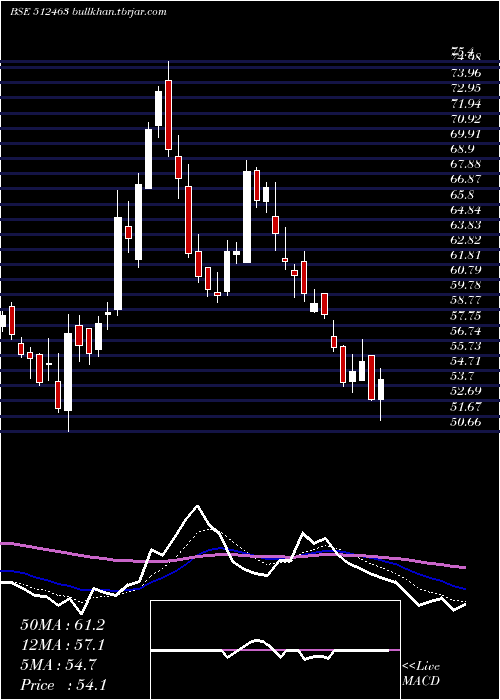Viewport: 500px width, 700px height.
Task: Click the 53.7 price axis label
Action: [462, 376]
